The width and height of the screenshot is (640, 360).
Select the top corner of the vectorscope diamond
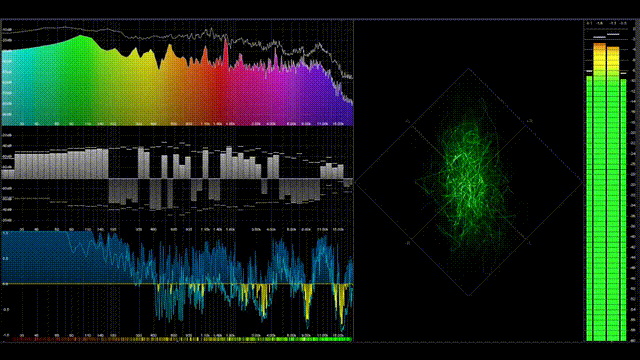469,69
